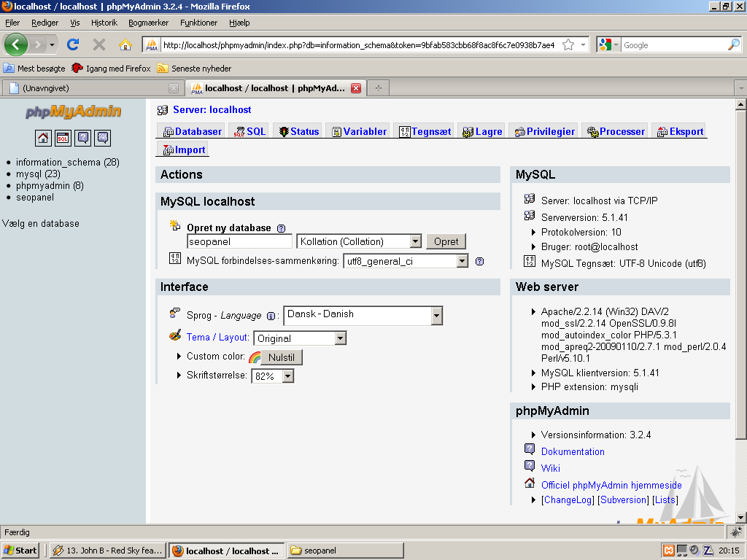Open the Eksport tab

point(681,131)
